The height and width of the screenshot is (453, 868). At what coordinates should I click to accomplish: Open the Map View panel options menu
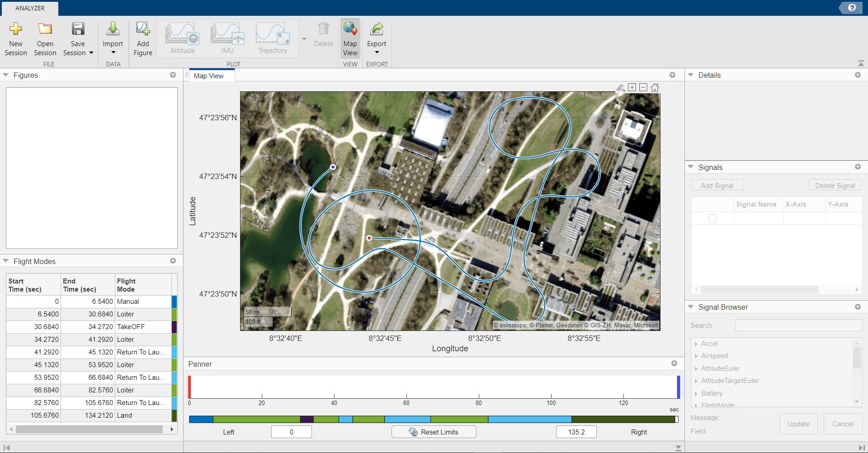point(672,75)
